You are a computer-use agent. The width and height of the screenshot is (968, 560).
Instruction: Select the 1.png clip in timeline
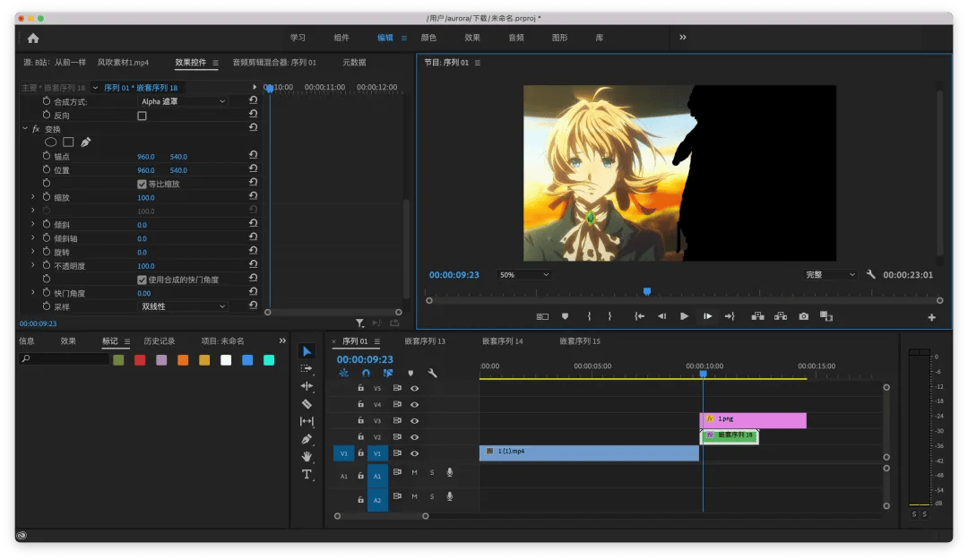click(x=753, y=420)
